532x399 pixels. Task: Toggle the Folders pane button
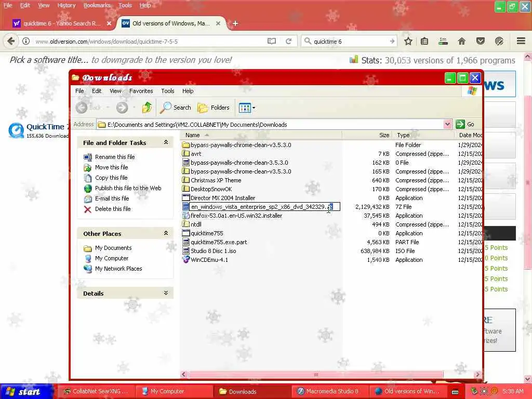point(214,108)
